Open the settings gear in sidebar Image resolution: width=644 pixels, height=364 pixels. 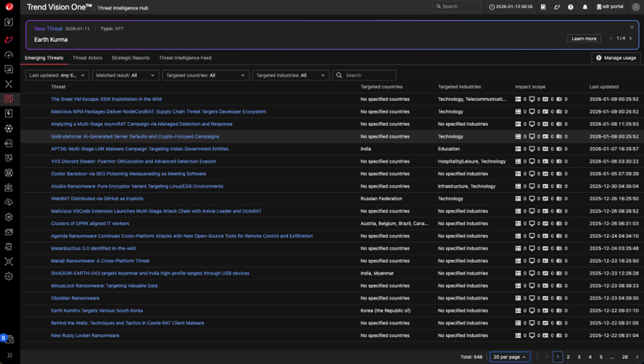tap(9, 277)
